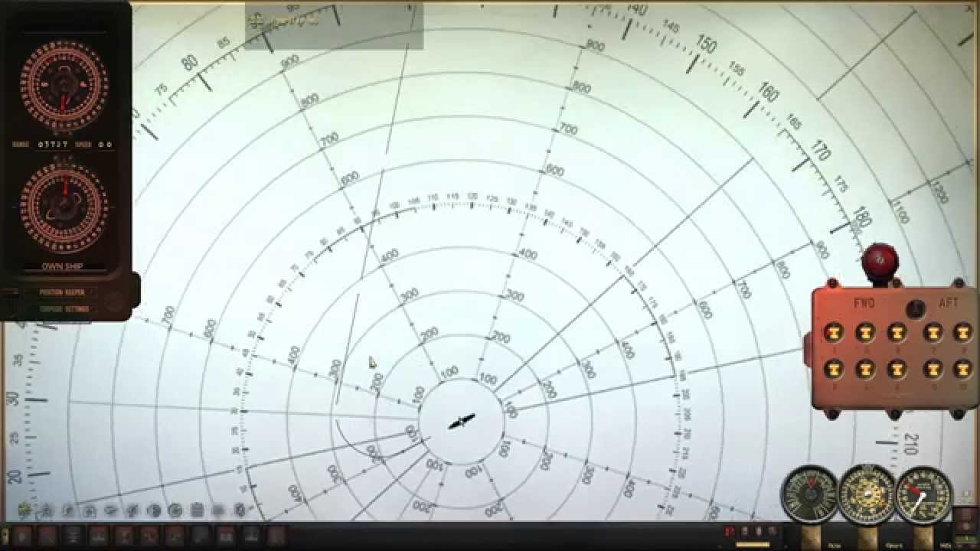
Task: Toggle first forward tube switch in top row
Action: (x=834, y=332)
